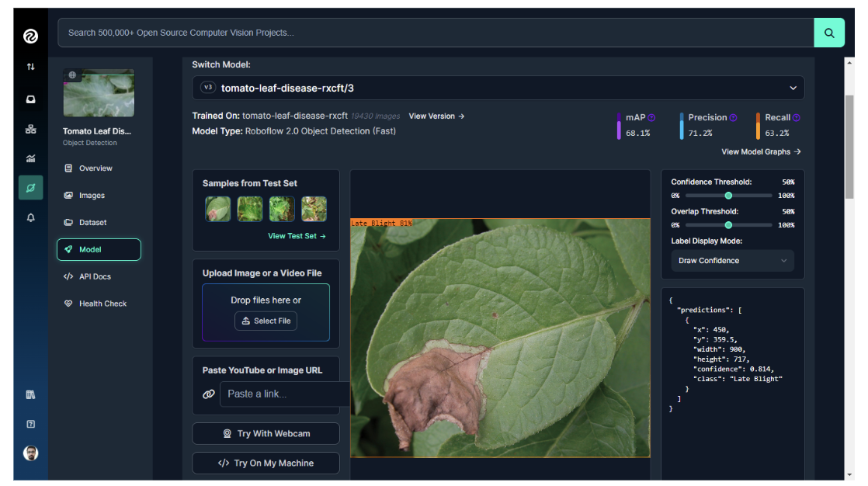Open the inbox tray icon in sidebar
868x486 pixels.
click(x=30, y=99)
